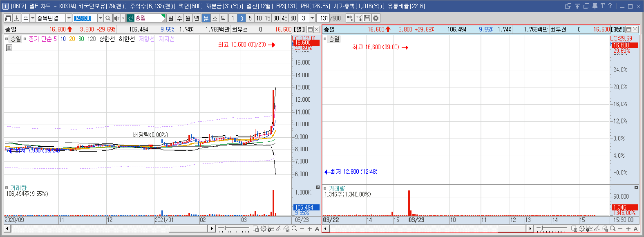Viewport: 644px width, 237px height.
Task: Click left scroll arrow under 3-minute chart
Action: coord(326,229)
